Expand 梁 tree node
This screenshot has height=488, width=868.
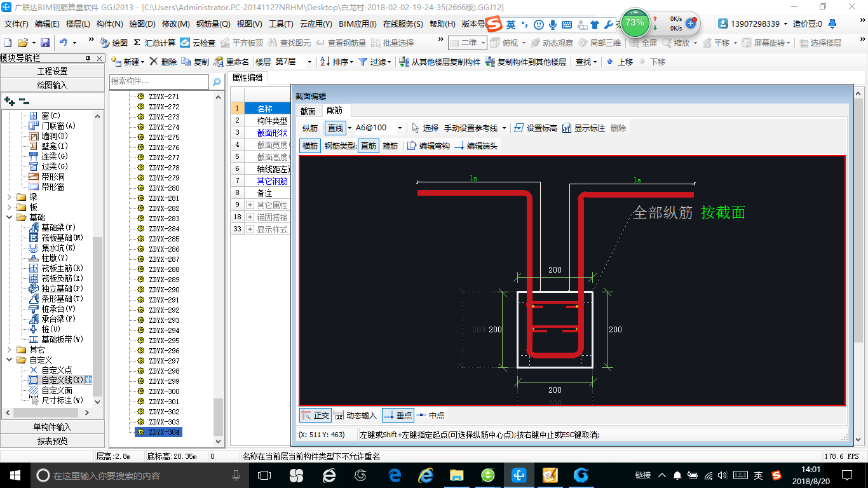10,197
